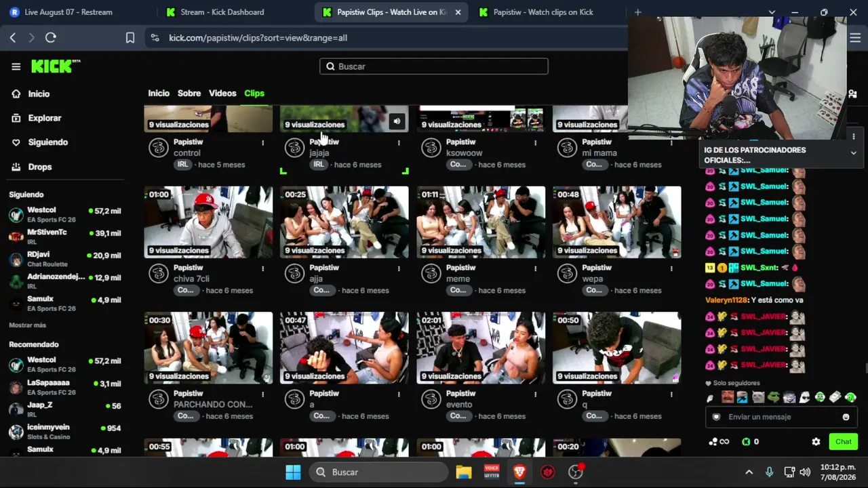Bookmark this page with the bookmark icon

tap(130, 38)
